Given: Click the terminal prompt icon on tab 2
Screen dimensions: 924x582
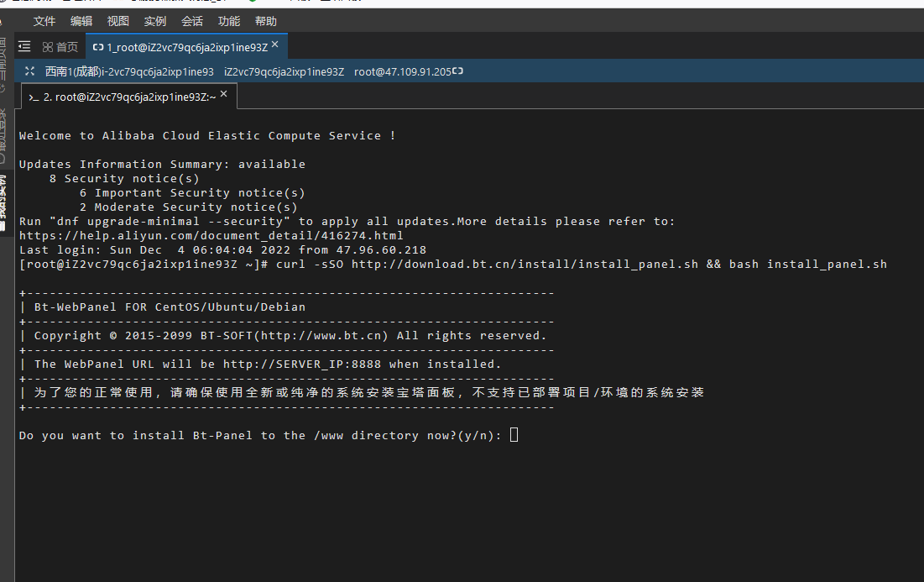Looking at the screenshot, I should click(34, 98).
